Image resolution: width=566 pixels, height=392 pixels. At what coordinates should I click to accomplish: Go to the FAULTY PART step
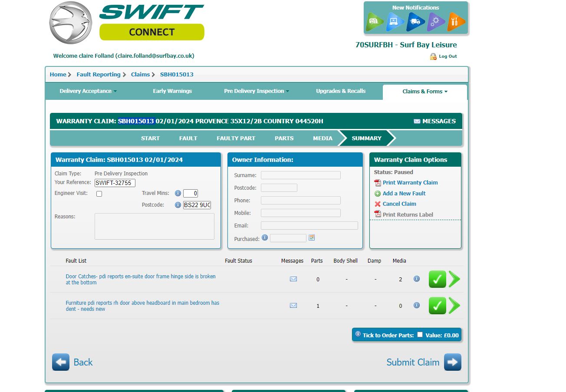point(236,138)
